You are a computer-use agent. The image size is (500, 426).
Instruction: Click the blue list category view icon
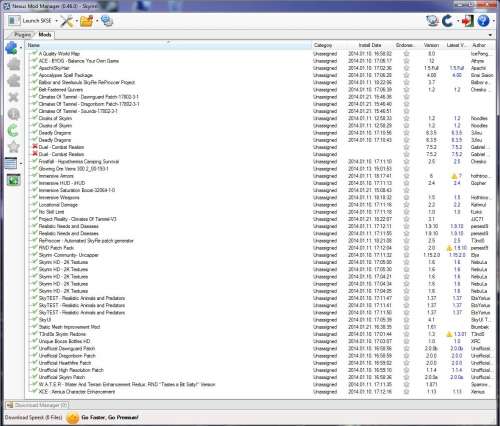coord(11,163)
